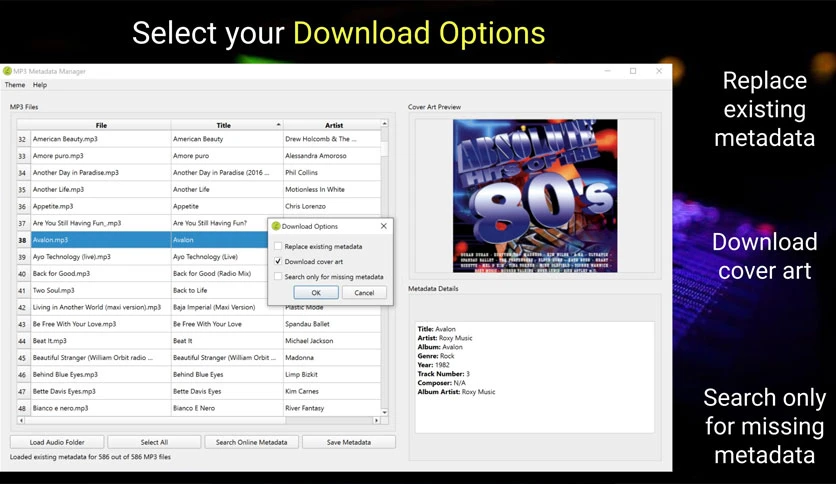Click the Absolute Hits 80's cover art
The width and height of the screenshot is (836, 484).
(x=535, y=196)
